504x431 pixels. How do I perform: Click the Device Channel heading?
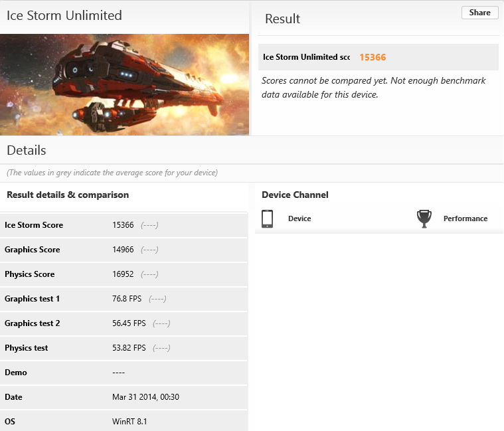click(295, 195)
